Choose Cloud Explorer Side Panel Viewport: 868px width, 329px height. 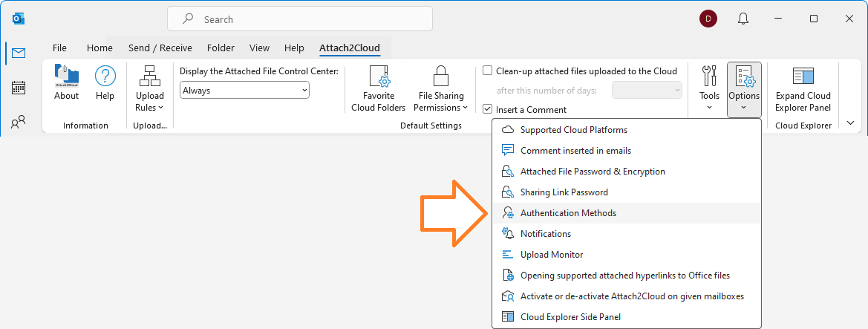point(627,317)
